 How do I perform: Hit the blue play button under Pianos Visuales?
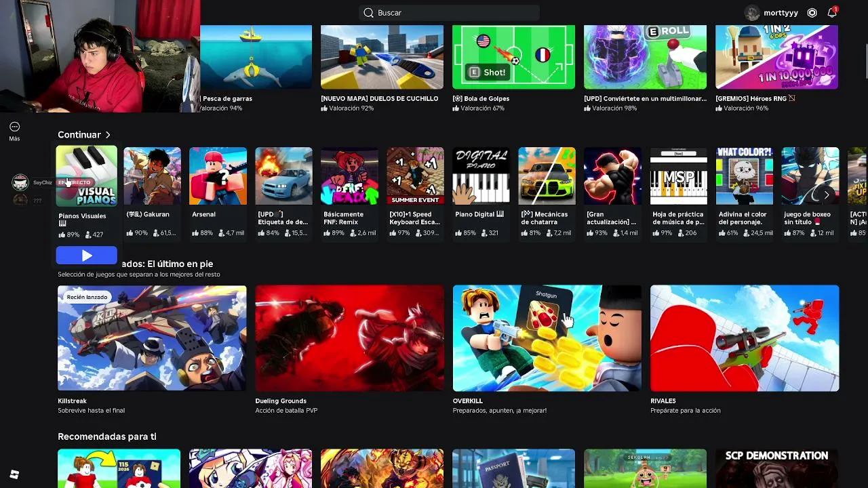86,256
